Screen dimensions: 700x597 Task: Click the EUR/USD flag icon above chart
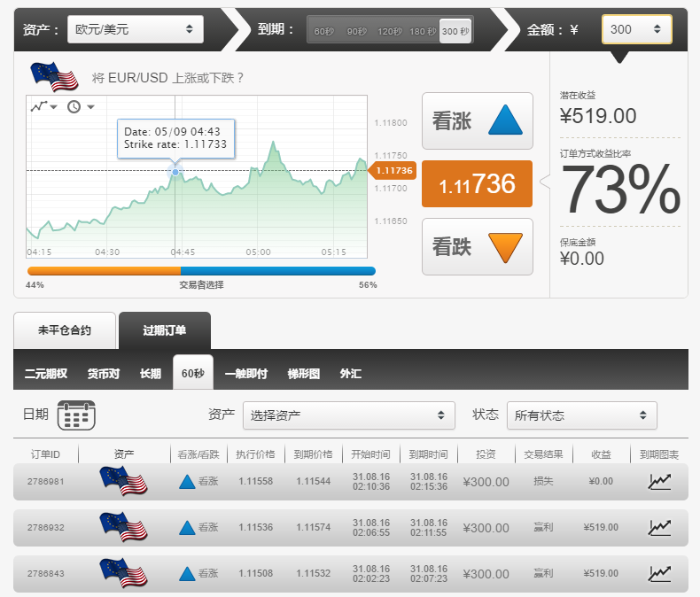(54, 77)
